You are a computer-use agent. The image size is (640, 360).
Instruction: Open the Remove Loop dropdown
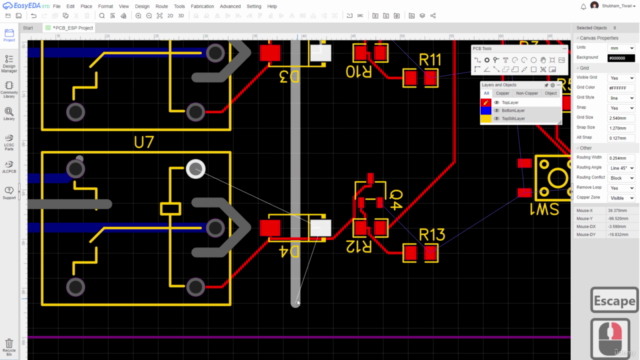(x=621, y=188)
